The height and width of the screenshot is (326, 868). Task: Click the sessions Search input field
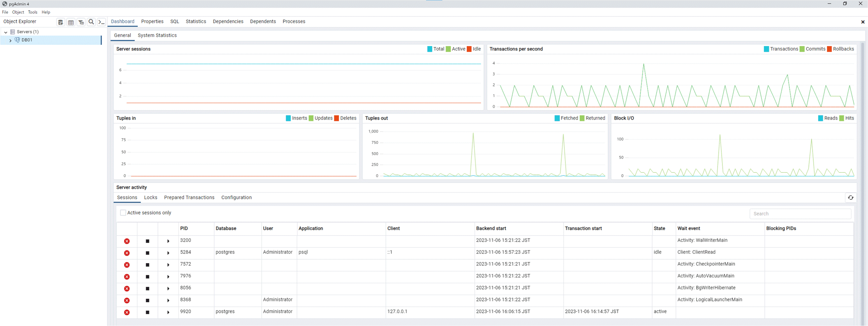click(x=800, y=214)
